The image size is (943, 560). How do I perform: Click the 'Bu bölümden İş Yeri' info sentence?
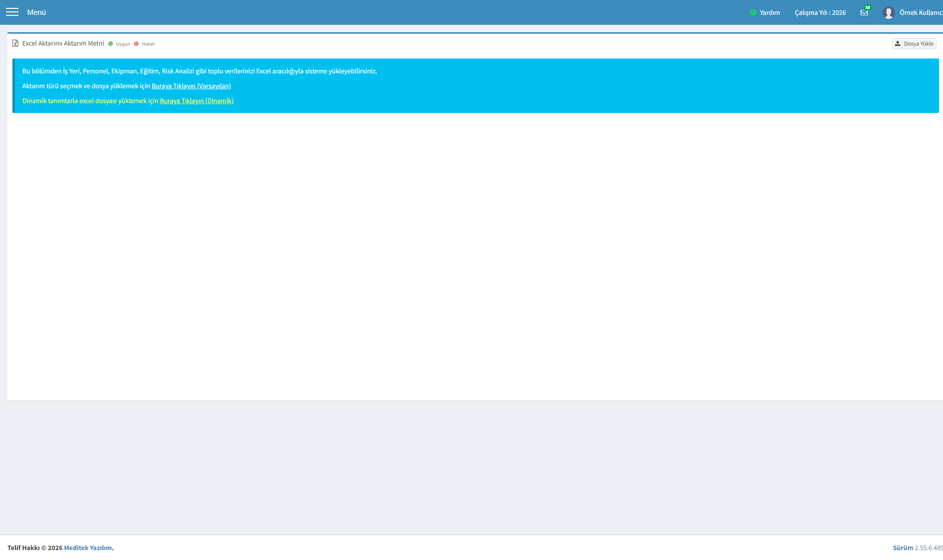(x=200, y=71)
